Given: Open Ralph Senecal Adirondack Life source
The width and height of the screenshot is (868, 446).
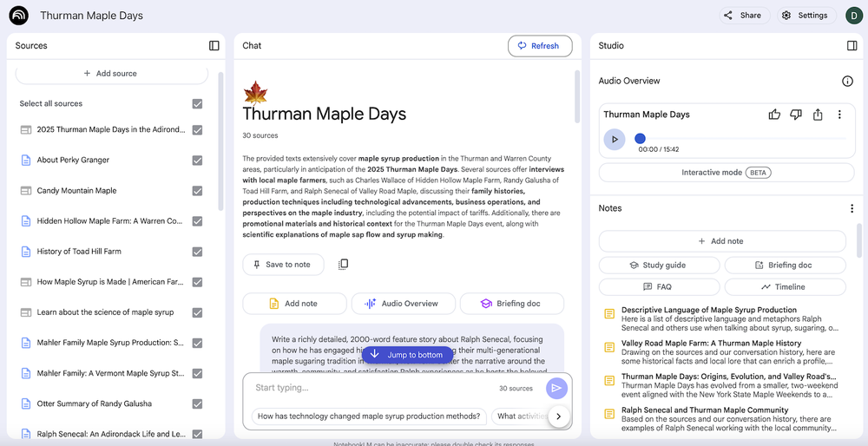Looking at the screenshot, I should (x=110, y=435).
